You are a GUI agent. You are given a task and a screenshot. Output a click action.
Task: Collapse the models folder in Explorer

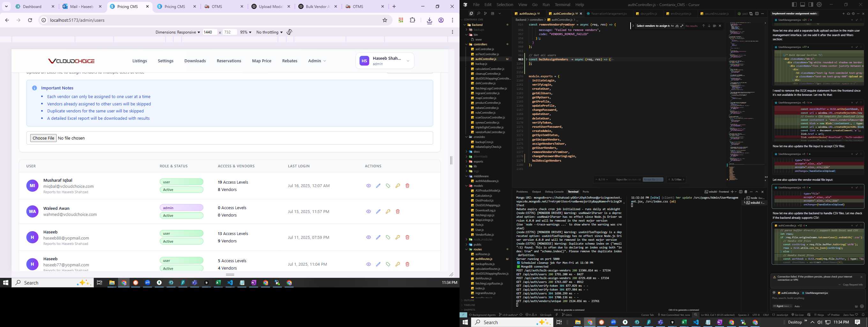[478, 186]
